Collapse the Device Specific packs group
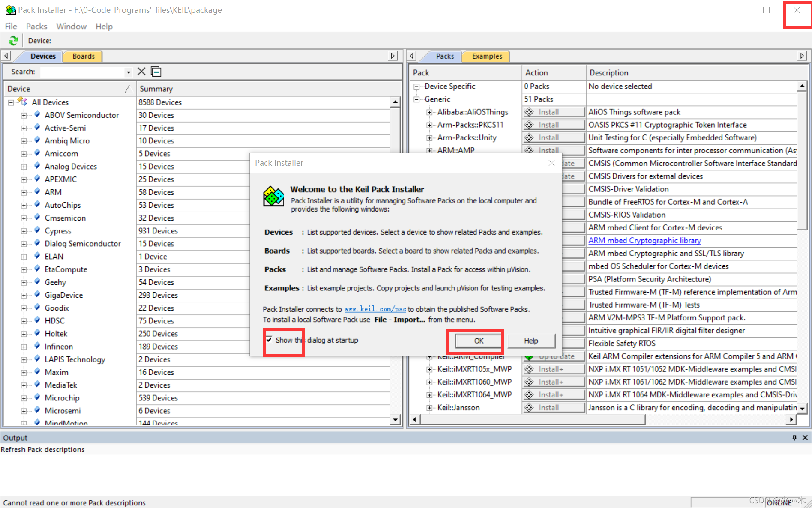Viewport: 812px width, 508px height. [416, 87]
